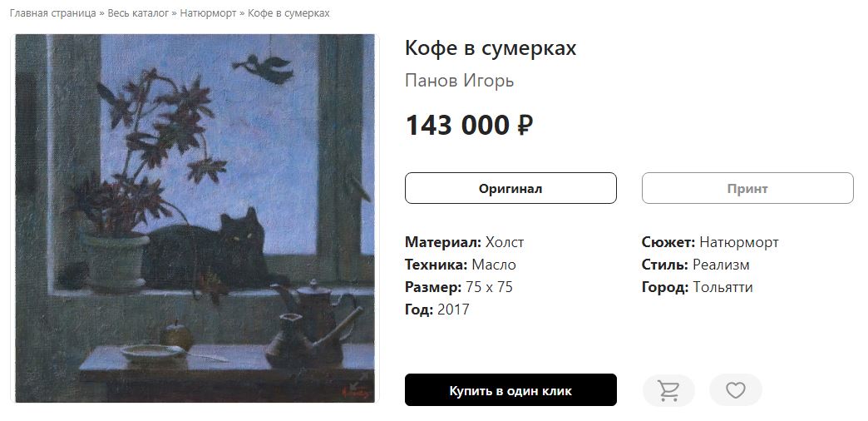Viewport: 868px width, 421px height.
Task: Go to Главная страница breadcrumb
Action: coord(52,13)
